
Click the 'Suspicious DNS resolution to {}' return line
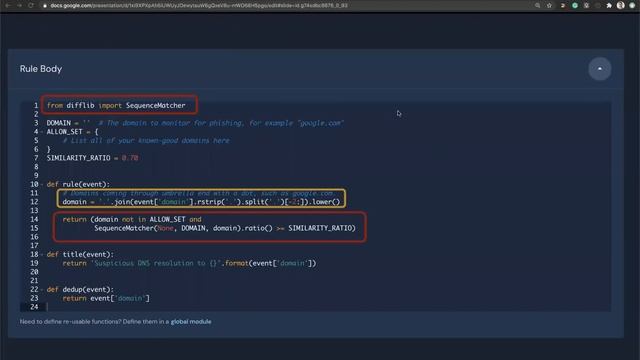(x=189, y=263)
